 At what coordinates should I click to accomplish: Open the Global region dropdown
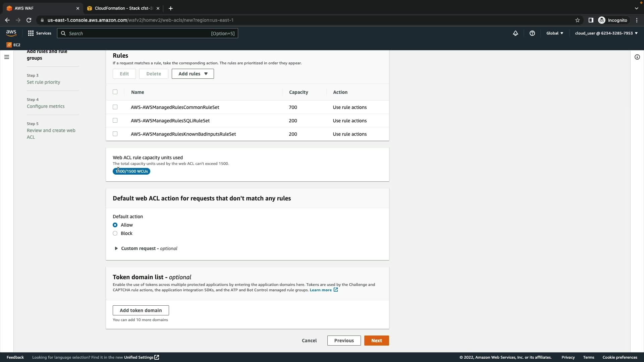(x=555, y=33)
